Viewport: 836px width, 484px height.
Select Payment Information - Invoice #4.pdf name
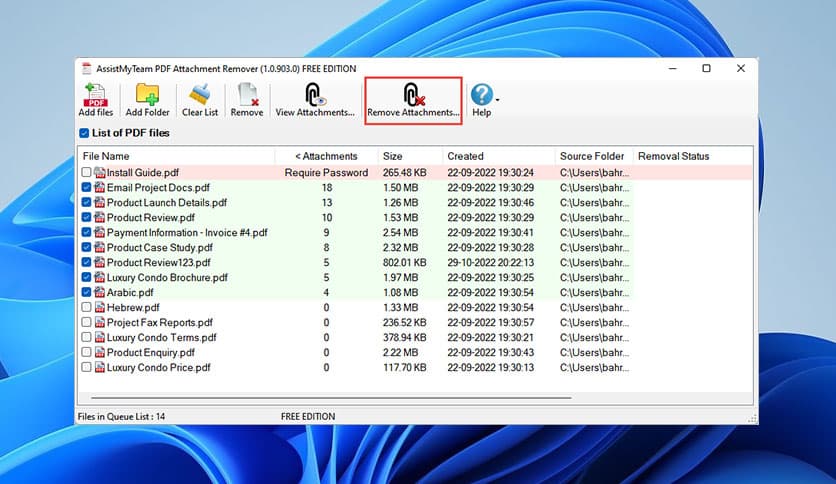[187, 232]
